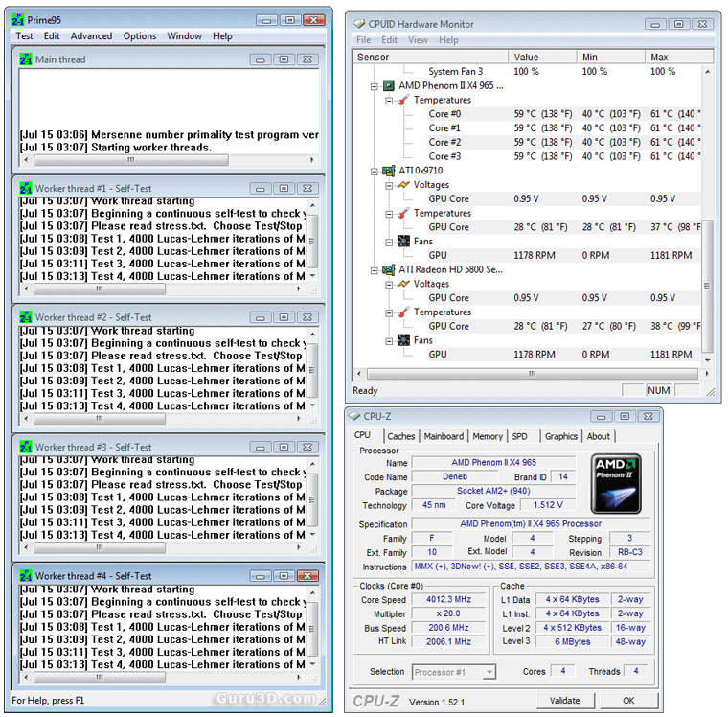This screenshot has height=717, width=728.
Task: Click Worker thread #4 window icon
Action: tap(26, 576)
